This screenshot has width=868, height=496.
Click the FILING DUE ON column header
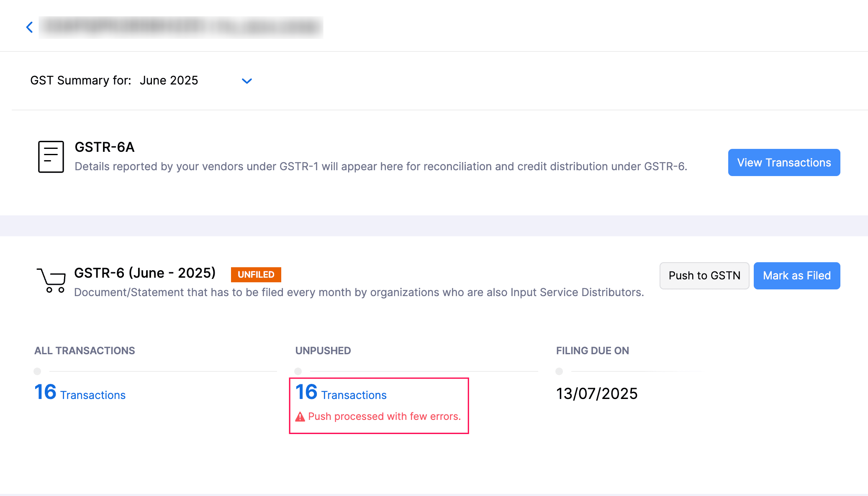tap(592, 350)
